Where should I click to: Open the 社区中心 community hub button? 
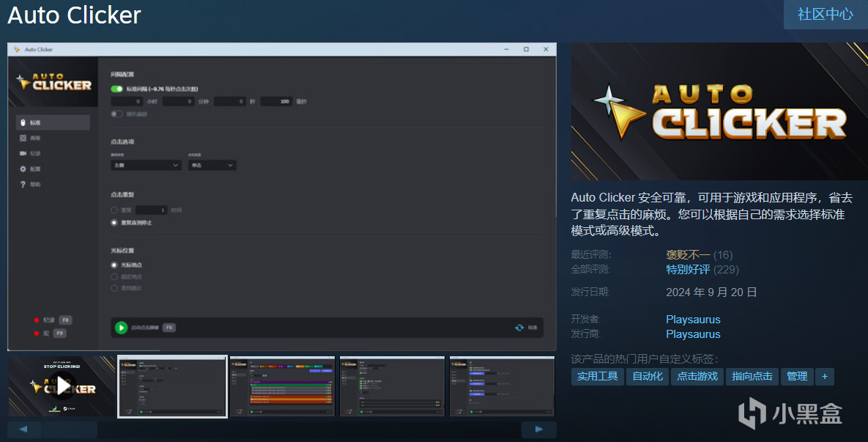point(826,15)
